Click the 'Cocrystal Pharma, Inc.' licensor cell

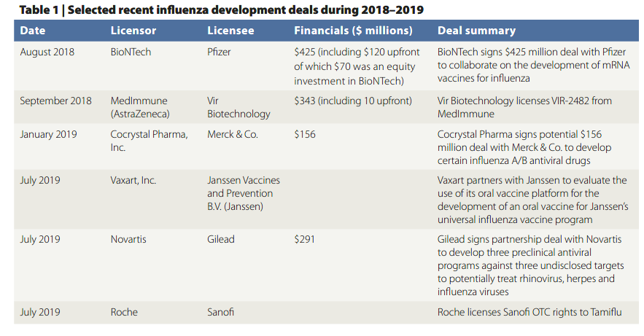[x=148, y=141]
